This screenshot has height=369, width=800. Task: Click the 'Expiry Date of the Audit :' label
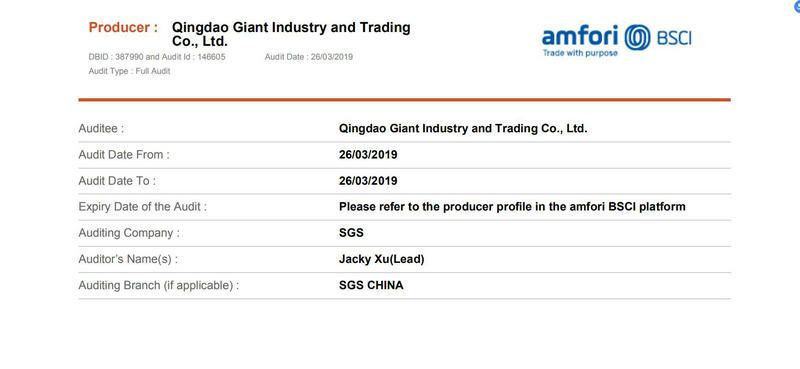143,207
